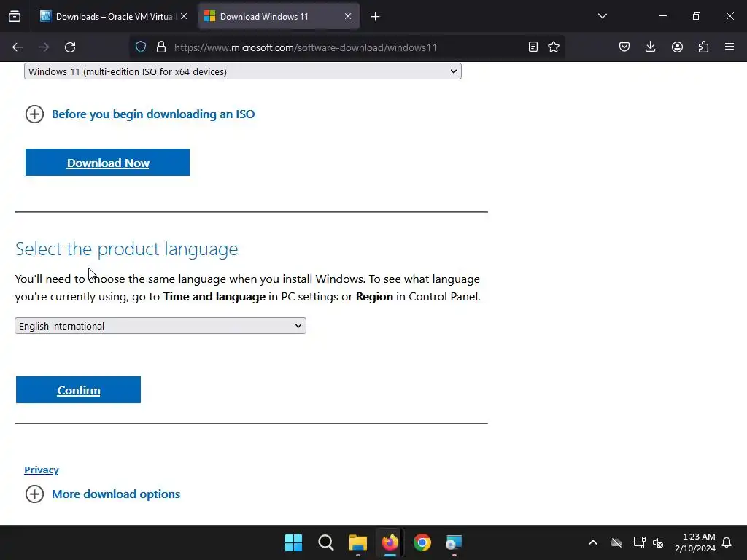
Task: Click the Confirm button
Action: point(78,390)
